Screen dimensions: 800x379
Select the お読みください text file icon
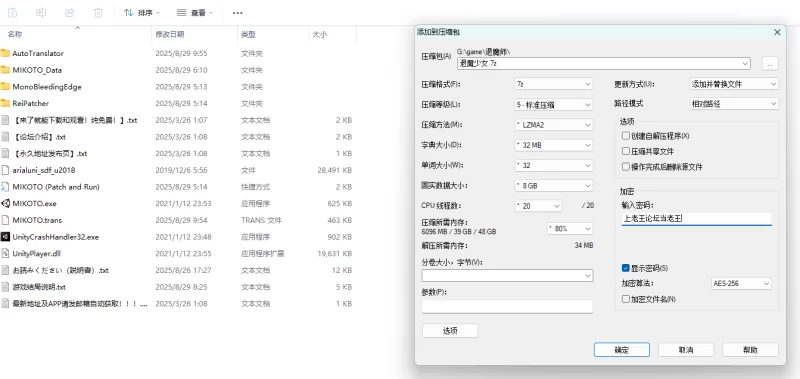click(6, 270)
